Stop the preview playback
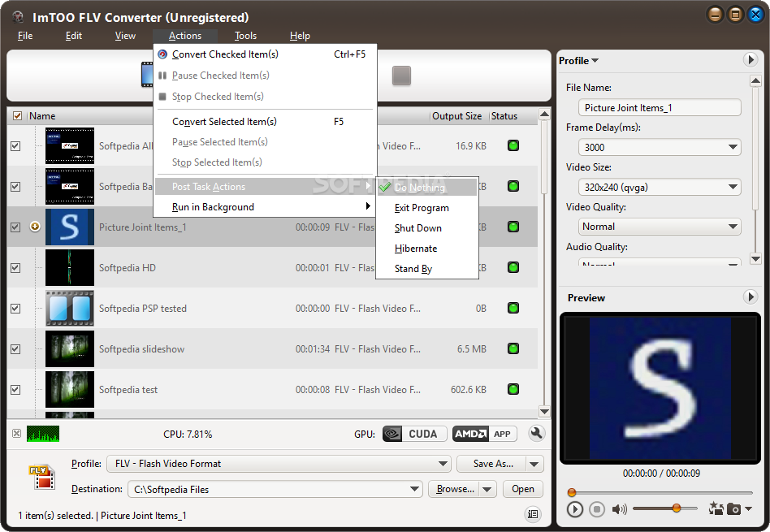Viewport: 770px width, 532px height. [x=597, y=509]
